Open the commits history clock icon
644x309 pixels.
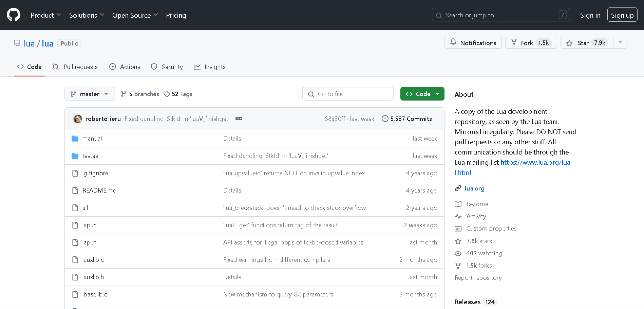coord(385,119)
